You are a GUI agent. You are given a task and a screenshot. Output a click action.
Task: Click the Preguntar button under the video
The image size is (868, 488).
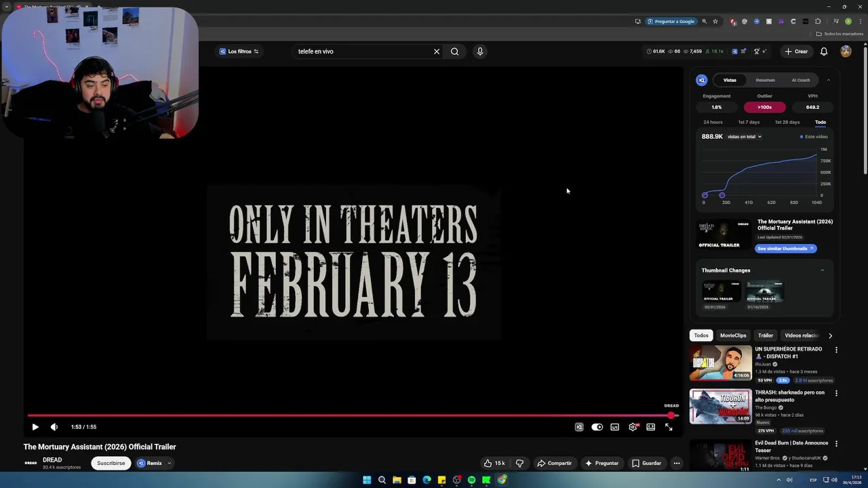point(601,463)
